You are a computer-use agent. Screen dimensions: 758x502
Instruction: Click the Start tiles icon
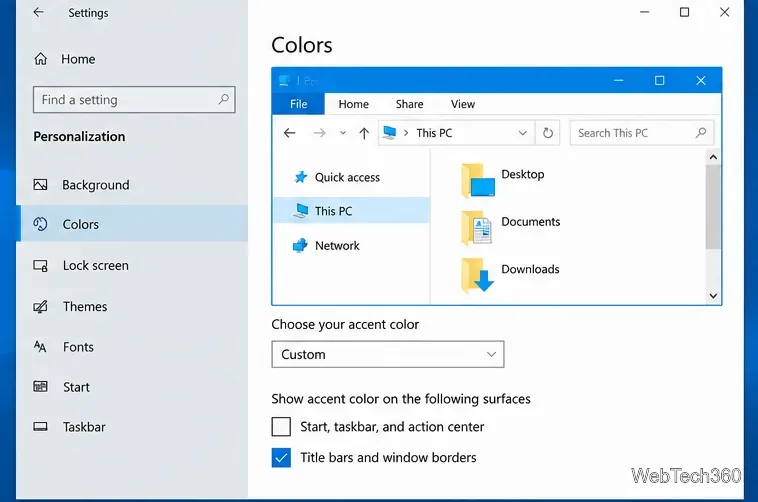(x=40, y=386)
